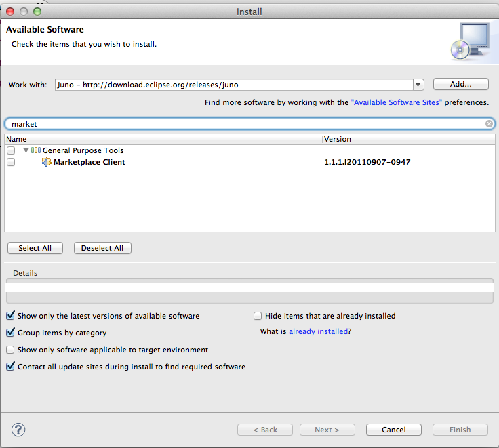Uncheck Contact all update sites during install
499x448 pixels.
tap(10, 367)
